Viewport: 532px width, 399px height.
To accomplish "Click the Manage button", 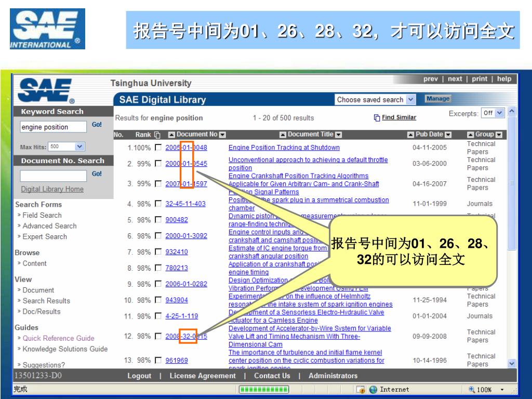I will tap(437, 99).
